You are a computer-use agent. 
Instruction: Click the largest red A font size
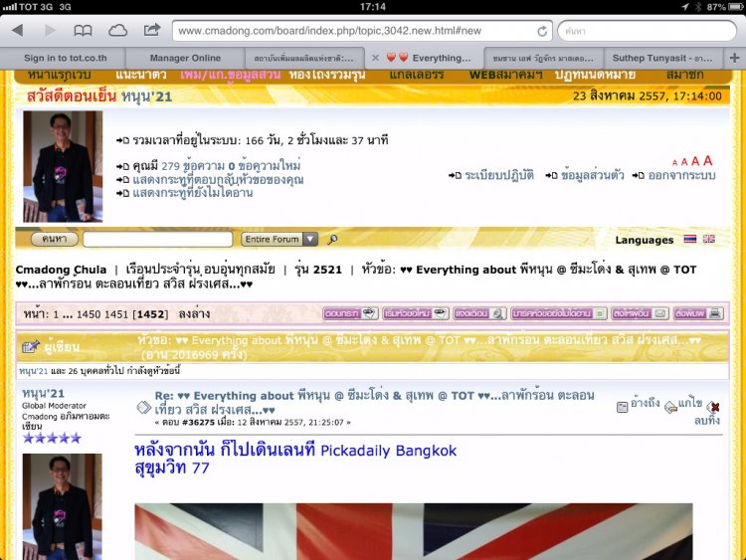[707, 160]
